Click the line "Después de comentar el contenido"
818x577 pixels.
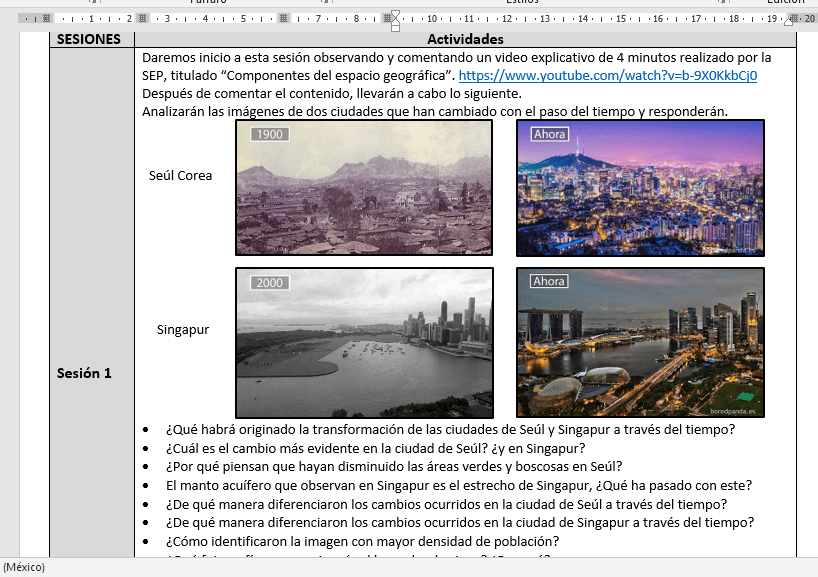(x=332, y=94)
